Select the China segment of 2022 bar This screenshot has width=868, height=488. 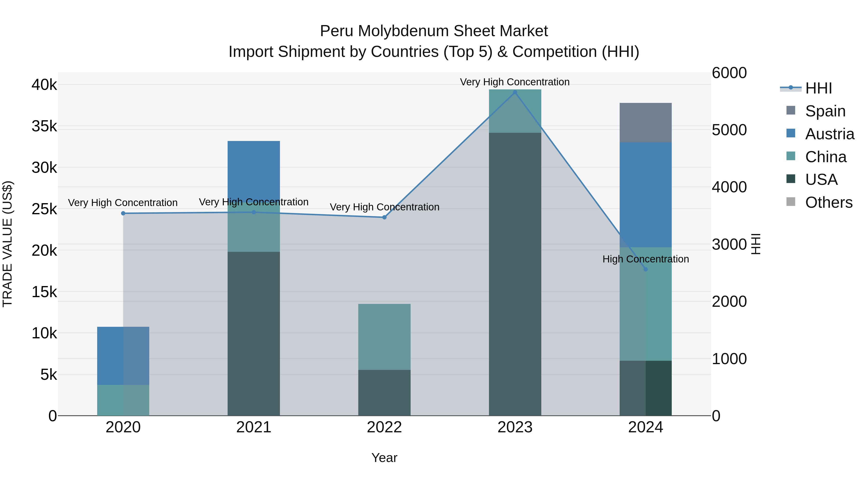tap(385, 337)
